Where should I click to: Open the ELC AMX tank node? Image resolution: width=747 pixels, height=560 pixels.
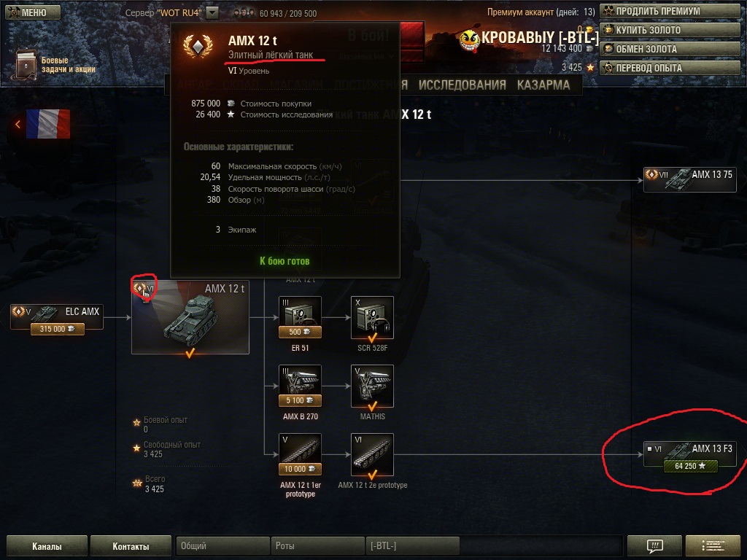57,317
